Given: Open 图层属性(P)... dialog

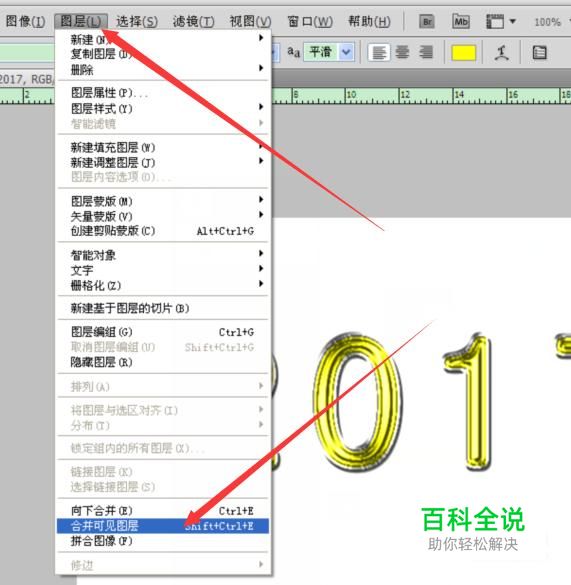Looking at the screenshot, I should coord(163,93).
